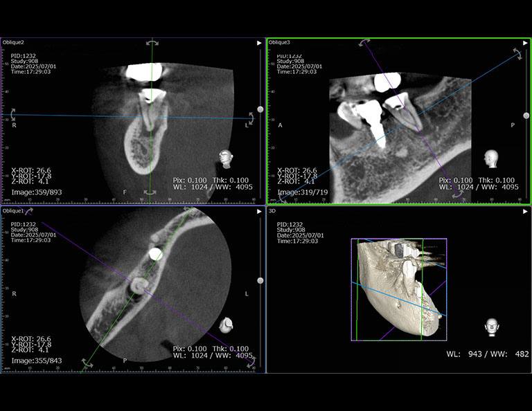532x411 pixels.
Task: Expand the Oblique1 pane arrow menu
Action: (259, 210)
